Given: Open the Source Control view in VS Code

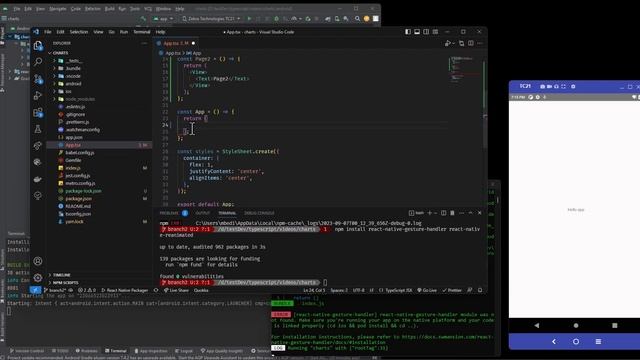Looking at the screenshot, I should coord(38,79).
